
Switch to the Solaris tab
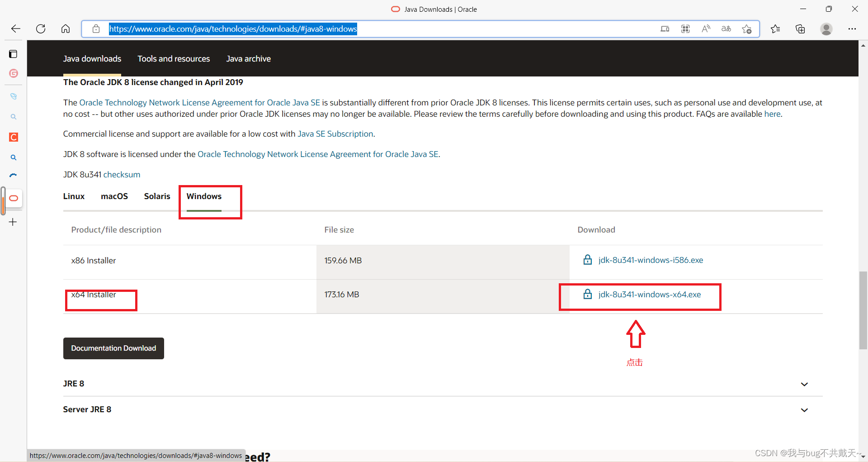point(157,196)
